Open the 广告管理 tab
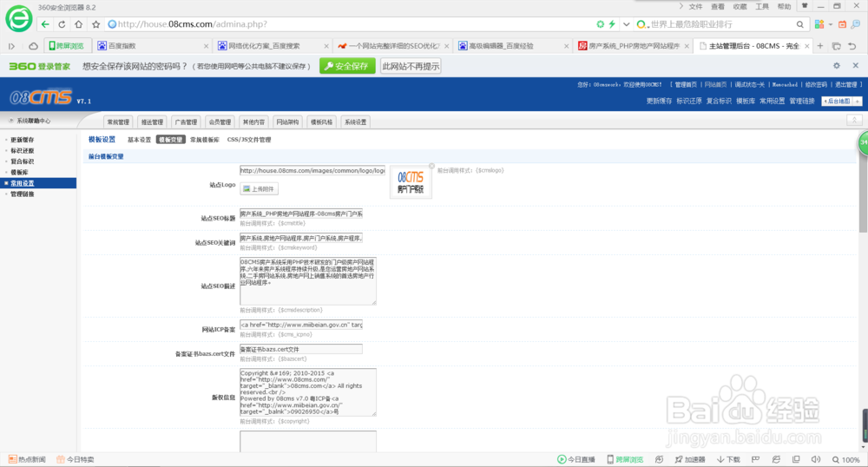This screenshot has width=868, height=467. [x=186, y=122]
